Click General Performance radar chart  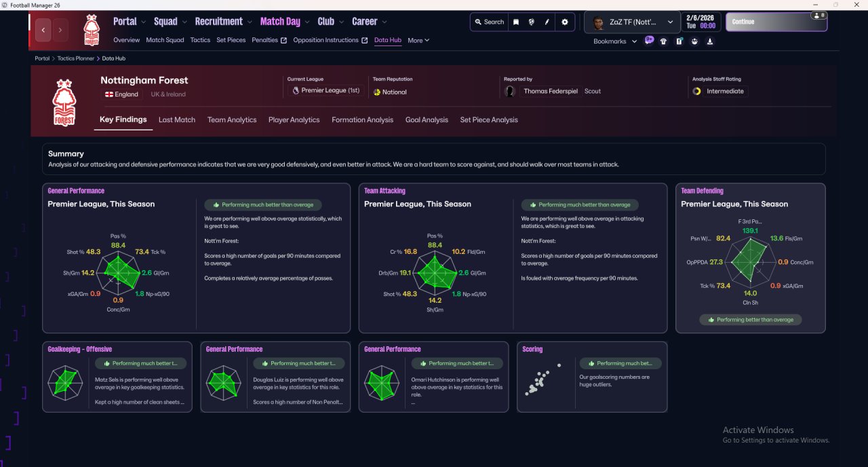tap(118, 274)
